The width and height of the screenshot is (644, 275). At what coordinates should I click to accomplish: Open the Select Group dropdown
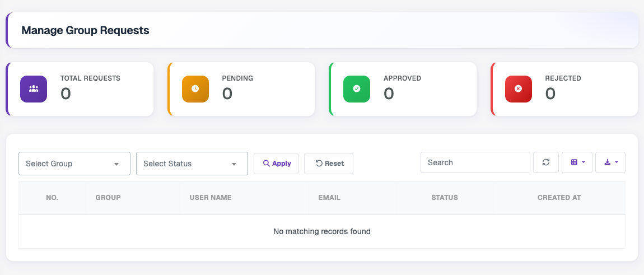tap(74, 164)
